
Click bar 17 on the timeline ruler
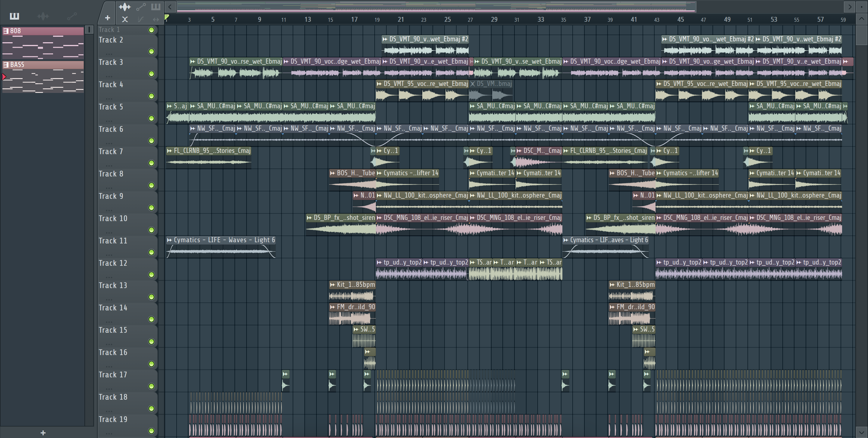[354, 19]
